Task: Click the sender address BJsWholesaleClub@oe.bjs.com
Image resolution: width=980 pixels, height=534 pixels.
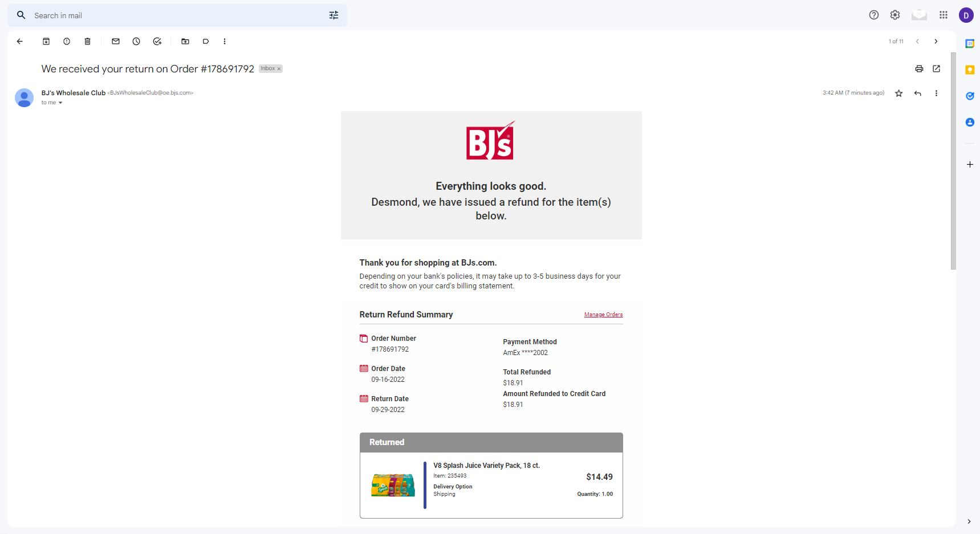Action: (151, 93)
